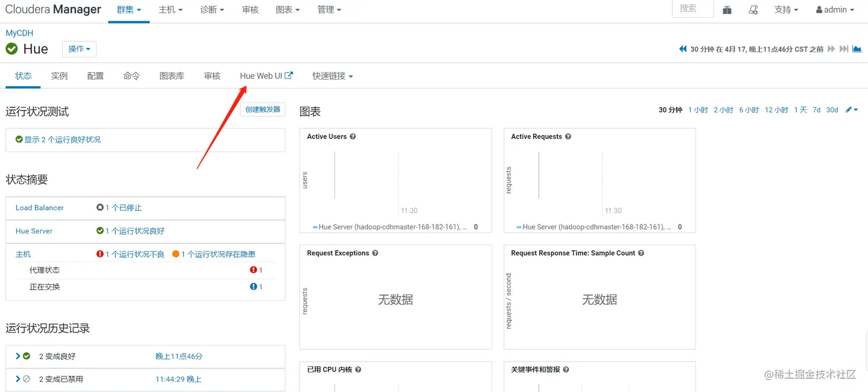Click the 11:44:29 晚上 timestamp link

pos(179,379)
